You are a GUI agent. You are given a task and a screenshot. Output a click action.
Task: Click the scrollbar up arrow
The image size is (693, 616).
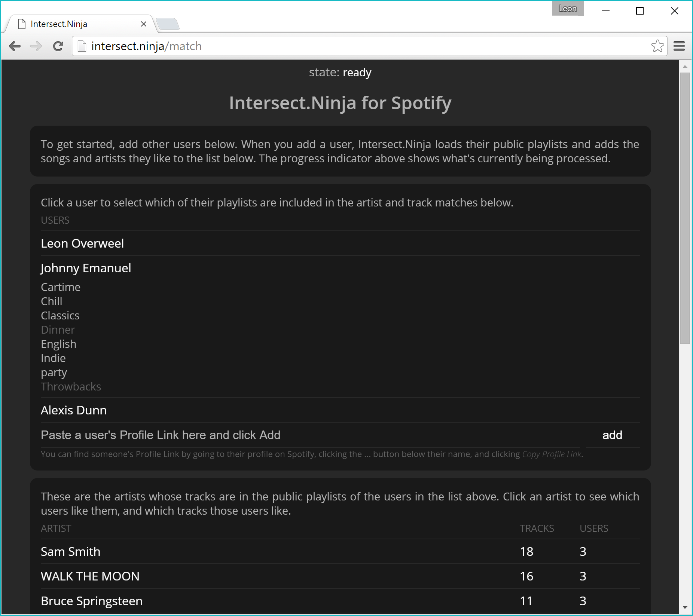pyautogui.click(x=685, y=67)
